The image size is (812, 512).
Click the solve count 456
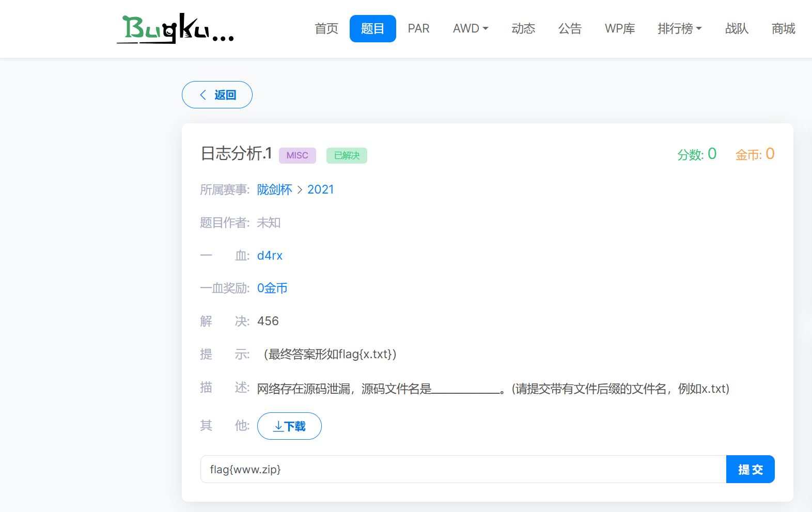click(x=268, y=321)
